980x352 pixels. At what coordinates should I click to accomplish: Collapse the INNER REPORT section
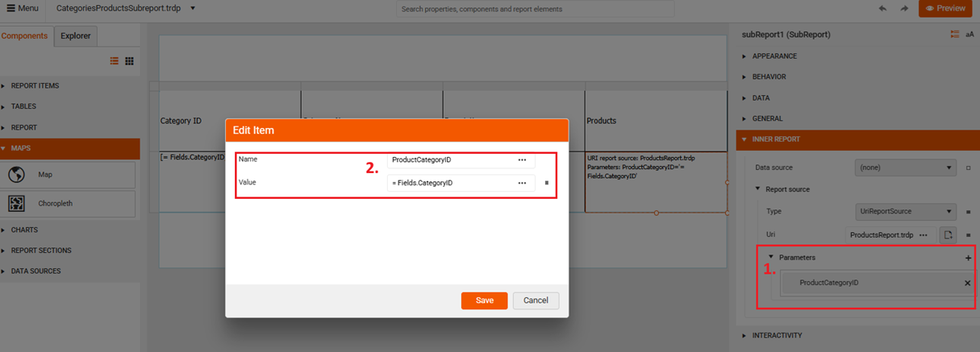[x=857, y=139]
